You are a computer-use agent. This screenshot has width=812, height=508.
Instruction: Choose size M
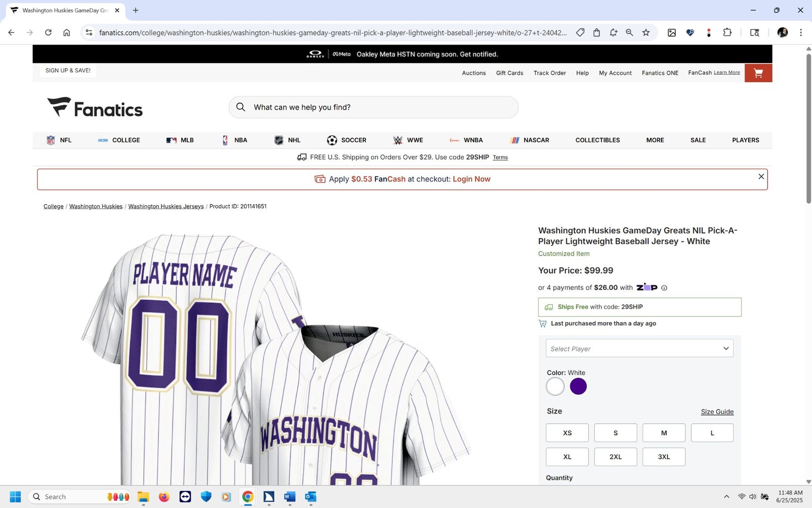click(x=664, y=433)
